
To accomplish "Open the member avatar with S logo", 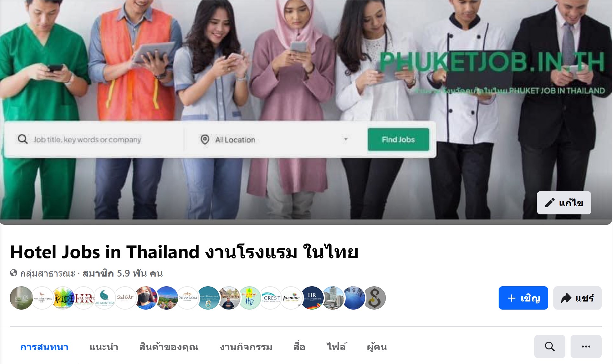I will [375, 298].
